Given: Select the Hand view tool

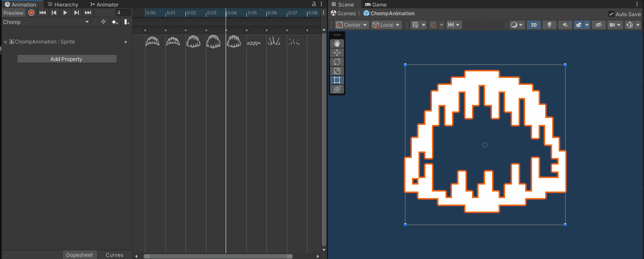Looking at the screenshot, I should [x=337, y=44].
